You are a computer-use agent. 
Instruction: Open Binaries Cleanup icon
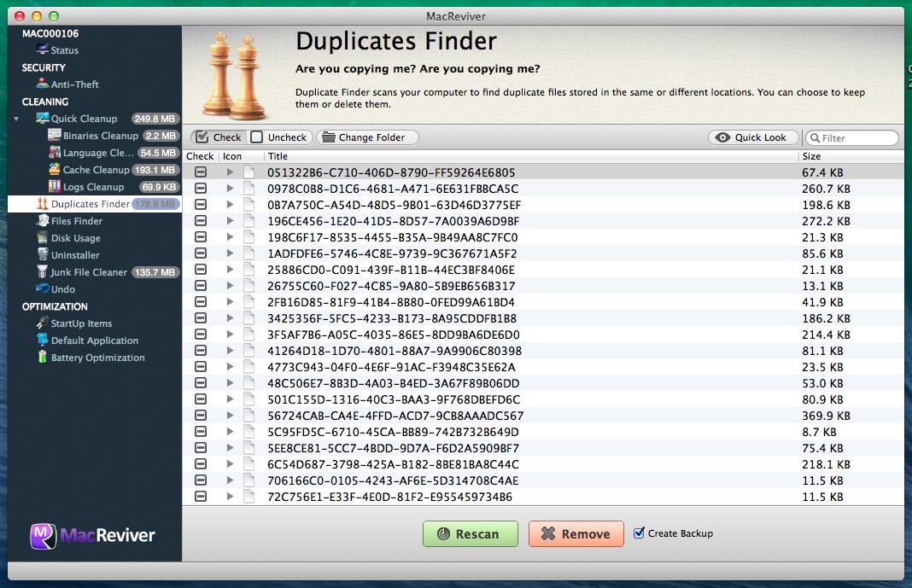point(55,135)
